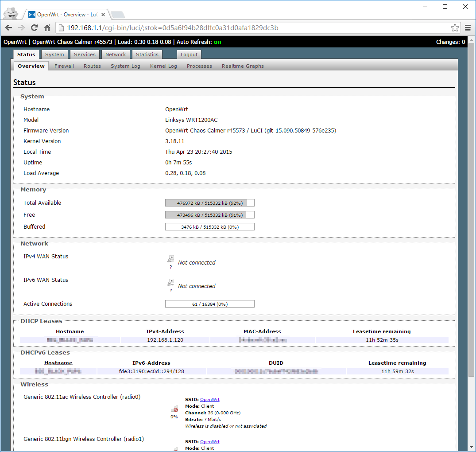Toggle Auto Refresh on indicator
Screen dimensions: 476x452
217,42
